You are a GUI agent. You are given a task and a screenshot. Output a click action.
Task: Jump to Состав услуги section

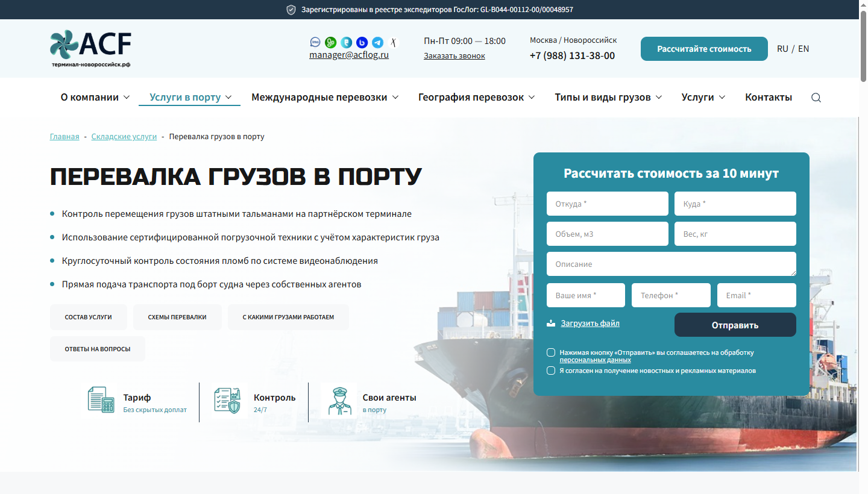click(89, 317)
